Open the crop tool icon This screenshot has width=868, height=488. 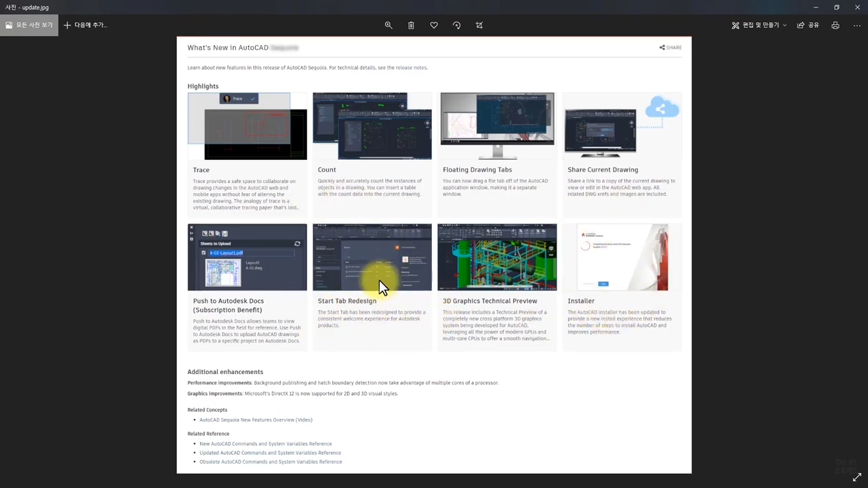click(x=479, y=25)
